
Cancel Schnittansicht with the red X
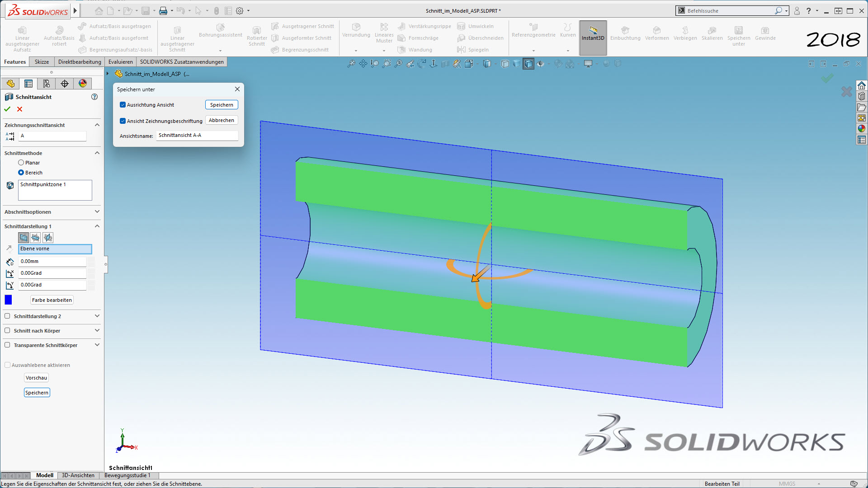[19, 109]
